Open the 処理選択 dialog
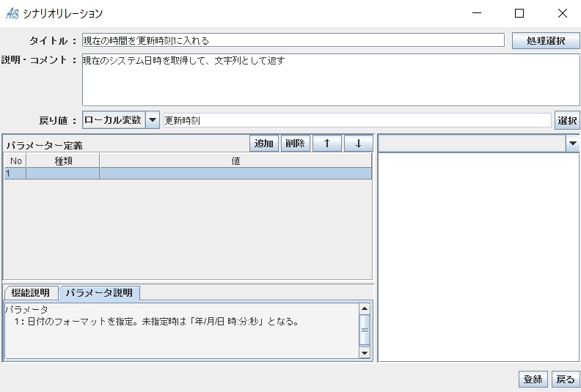The height and width of the screenshot is (392, 581). pos(545,41)
